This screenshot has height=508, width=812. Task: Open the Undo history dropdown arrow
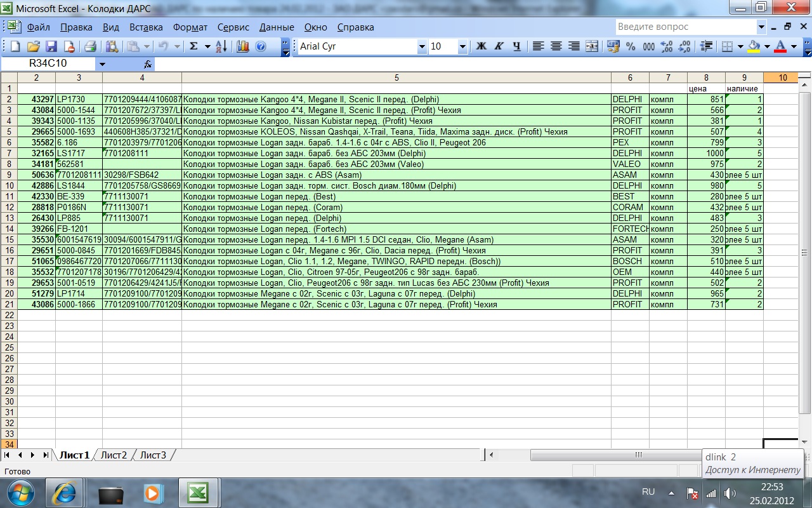(x=177, y=46)
